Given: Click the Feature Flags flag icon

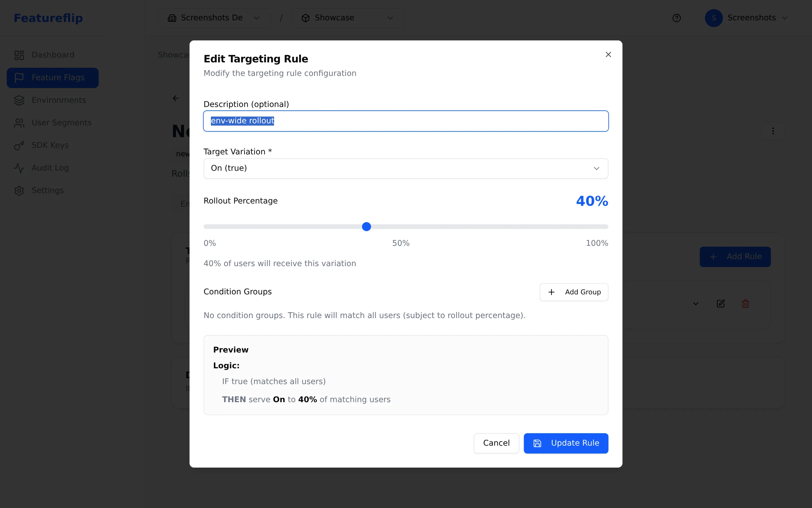Looking at the screenshot, I should click(19, 78).
